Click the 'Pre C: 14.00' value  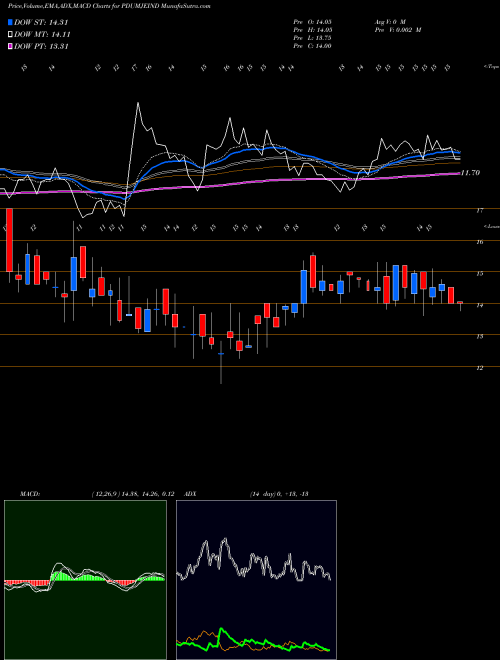pos(313,46)
